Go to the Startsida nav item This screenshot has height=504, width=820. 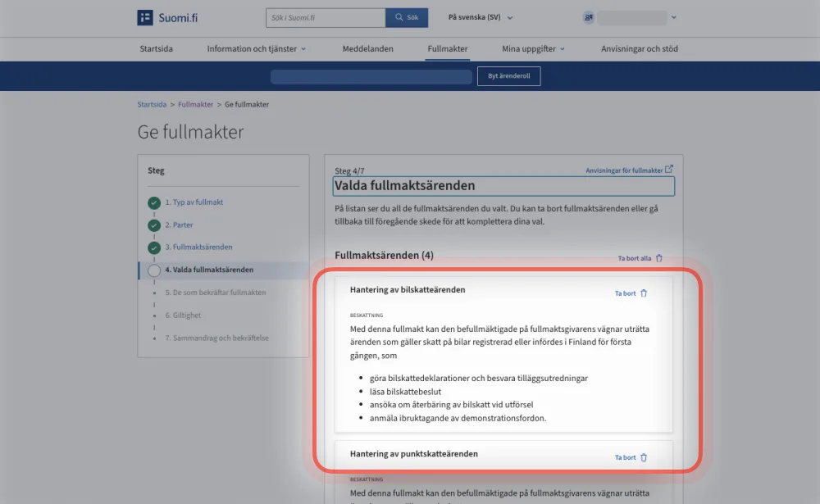[156, 48]
